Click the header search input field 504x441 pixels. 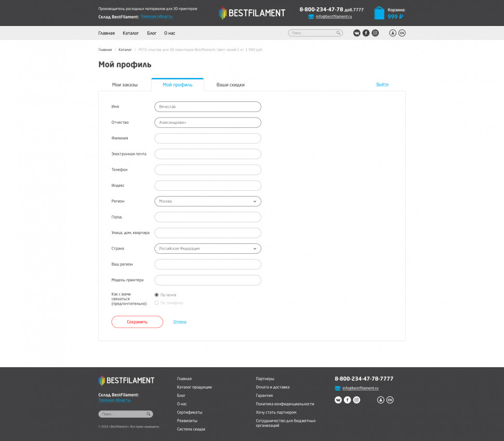pos(315,33)
